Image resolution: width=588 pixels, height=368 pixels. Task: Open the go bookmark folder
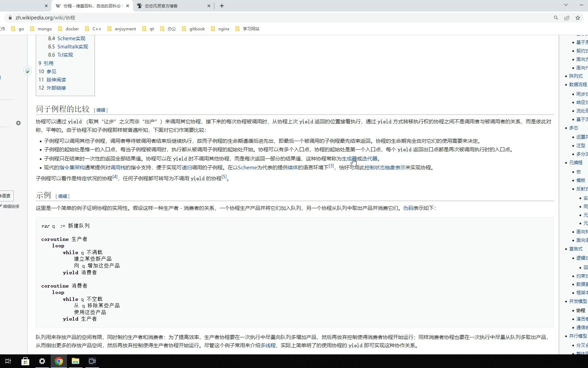tap(18, 29)
